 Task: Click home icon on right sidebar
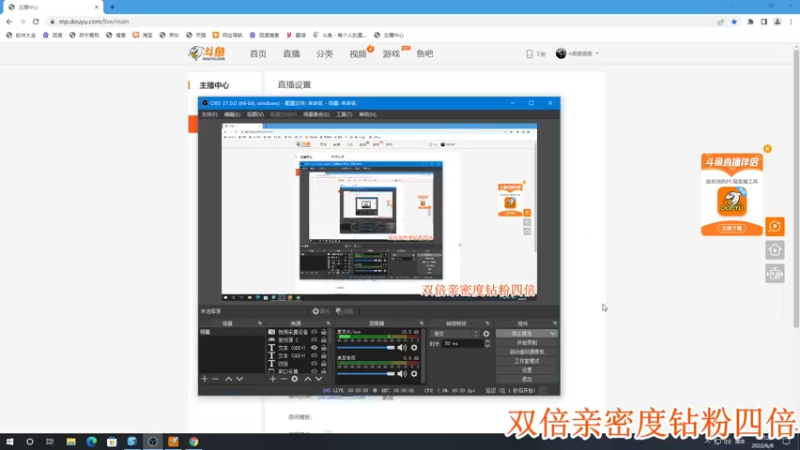(774, 250)
